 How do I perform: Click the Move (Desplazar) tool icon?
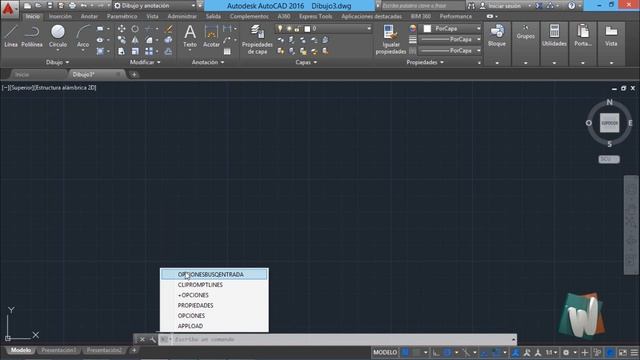(x=122, y=29)
